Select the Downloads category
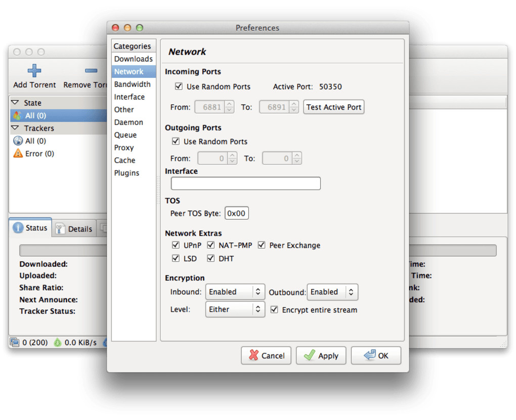The width and height of the screenshot is (516, 420). tap(134, 59)
